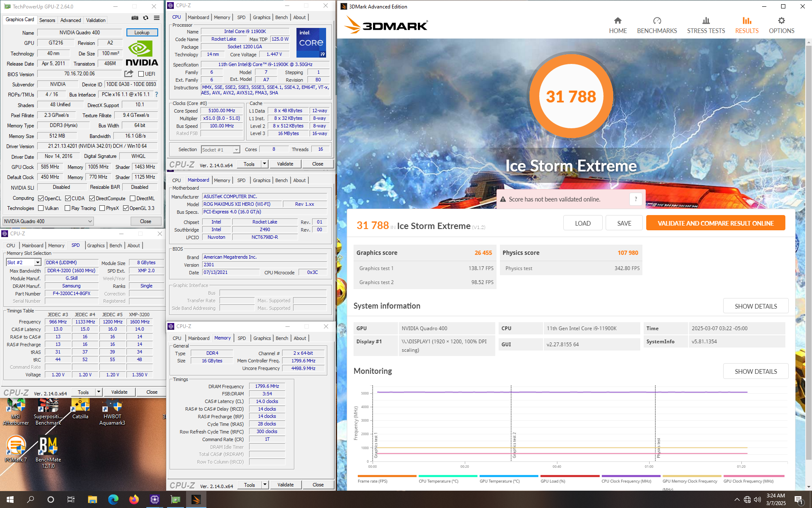Click Validate in SPD CPU-Z window

pyautogui.click(x=119, y=392)
